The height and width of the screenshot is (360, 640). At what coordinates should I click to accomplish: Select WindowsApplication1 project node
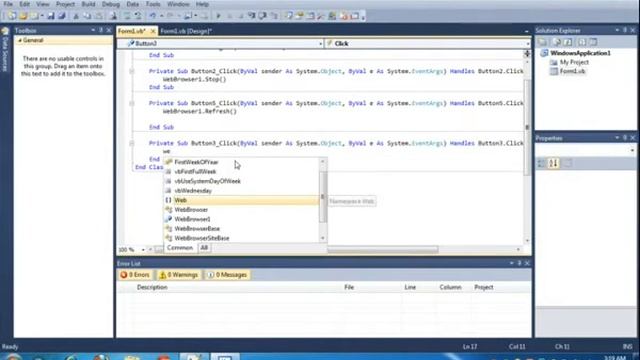(x=580, y=53)
